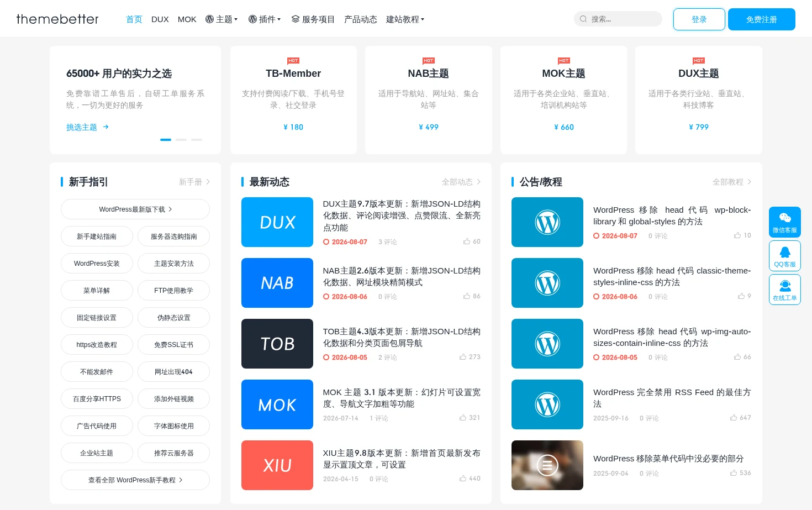Open the MOK post thumbnail
The width and height of the screenshot is (812, 510).
pos(277,404)
